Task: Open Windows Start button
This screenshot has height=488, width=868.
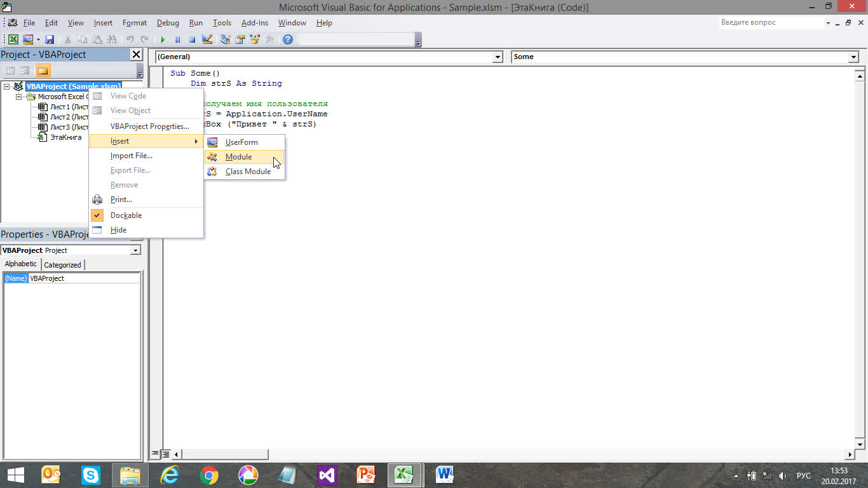Action: click(x=15, y=475)
